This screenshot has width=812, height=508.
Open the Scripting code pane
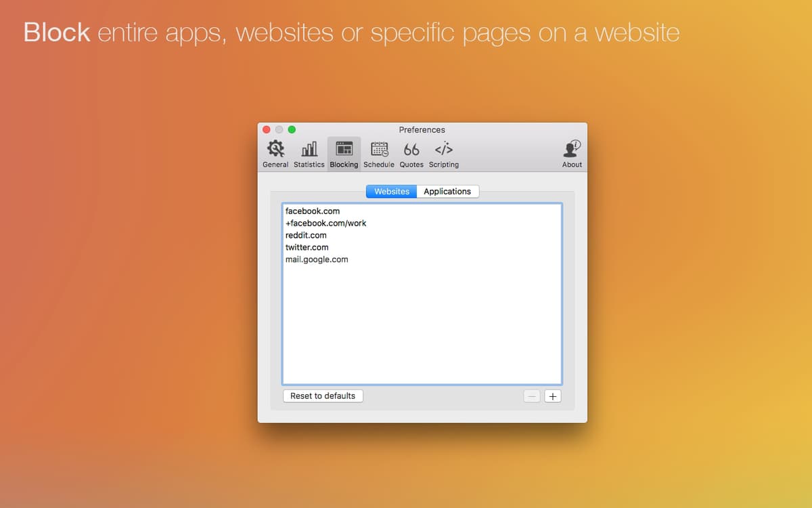[x=444, y=154]
